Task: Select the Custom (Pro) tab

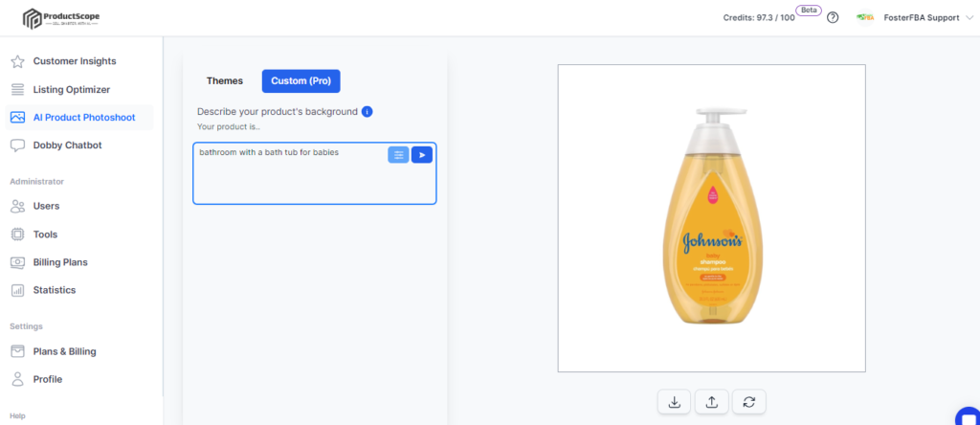Action: coord(301,80)
